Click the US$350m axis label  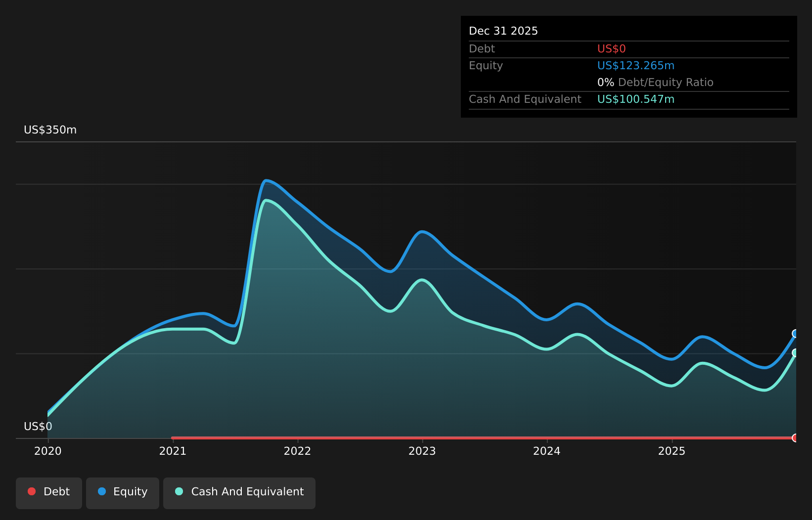click(50, 130)
